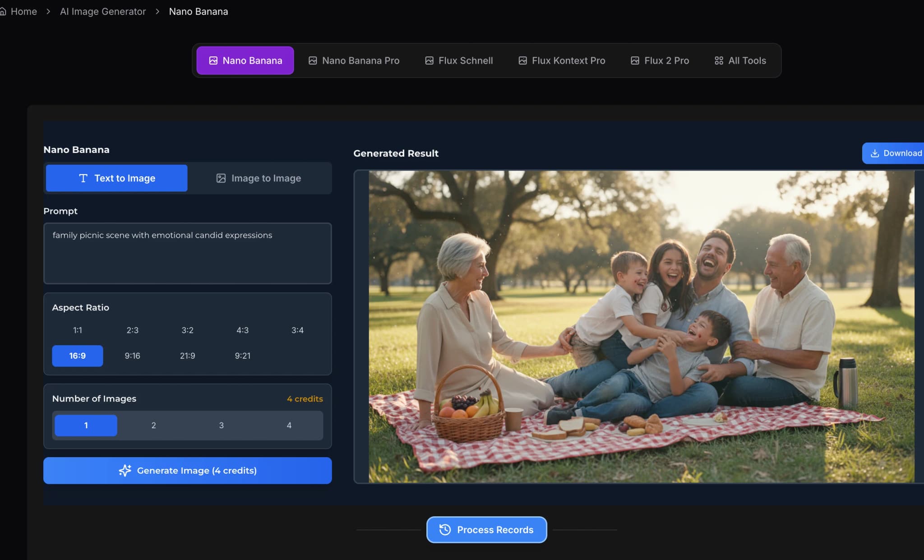The width and height of the screenshot is (924, 560).
Task: Click history clock icon on Process Records
Action: point(445,530)
